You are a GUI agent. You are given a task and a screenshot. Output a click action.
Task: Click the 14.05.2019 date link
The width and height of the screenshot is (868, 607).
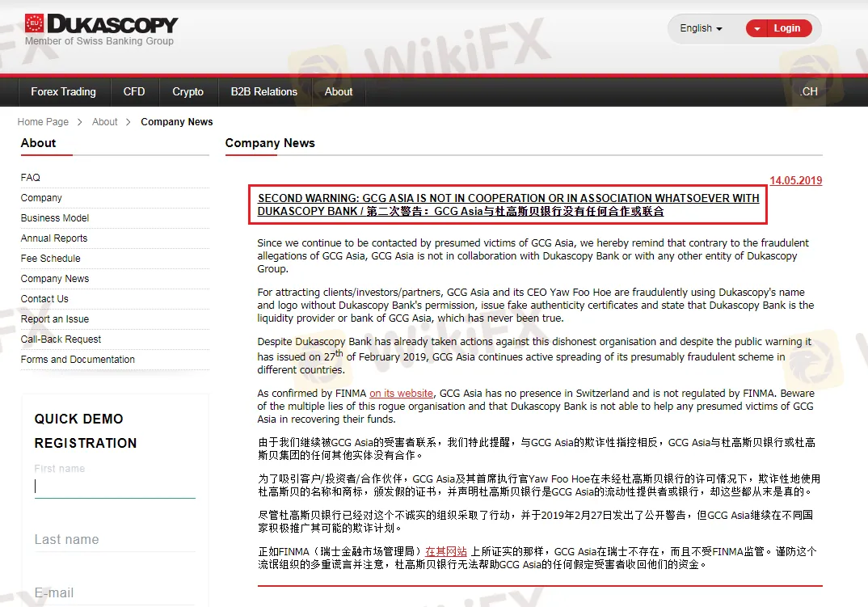(x=796, y=180)
